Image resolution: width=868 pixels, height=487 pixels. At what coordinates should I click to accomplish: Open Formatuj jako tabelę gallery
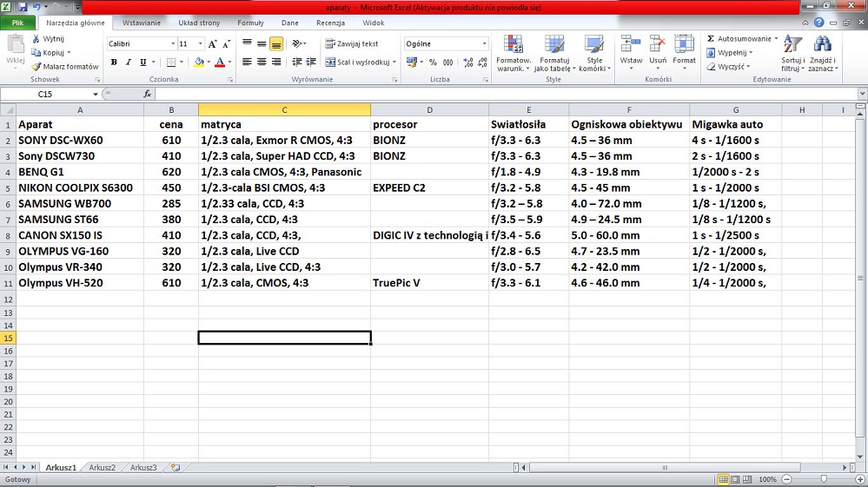pos(554,53)
